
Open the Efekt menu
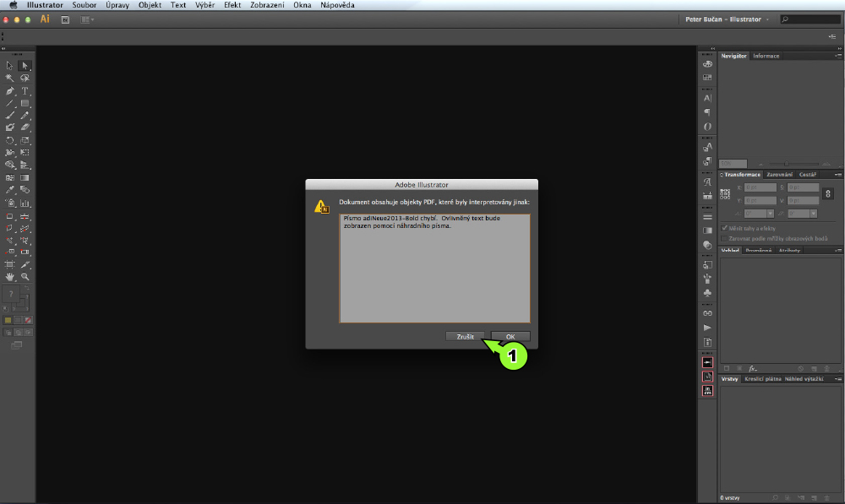[232, 5]
